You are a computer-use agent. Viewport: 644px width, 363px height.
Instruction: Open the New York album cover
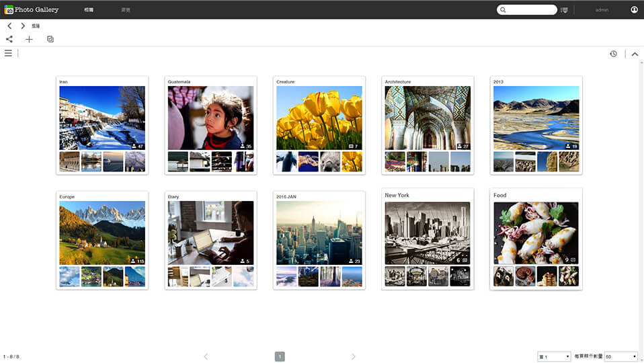coord(427,233)
